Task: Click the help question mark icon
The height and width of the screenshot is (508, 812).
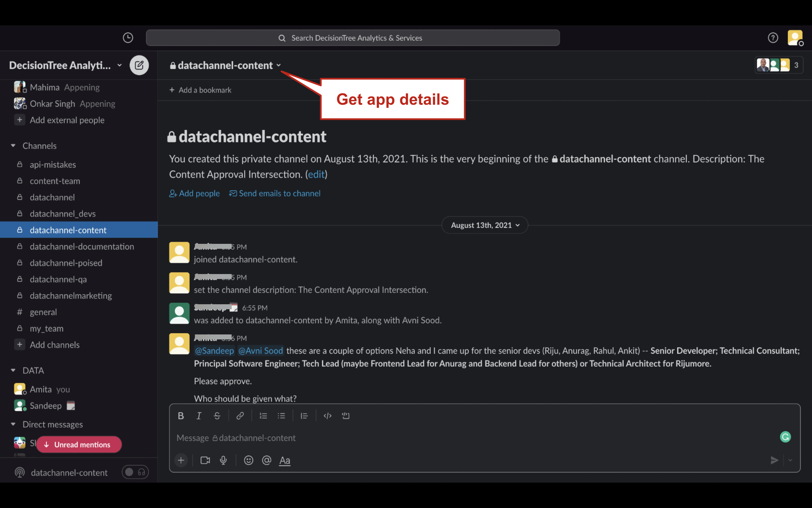Action: 773,38
